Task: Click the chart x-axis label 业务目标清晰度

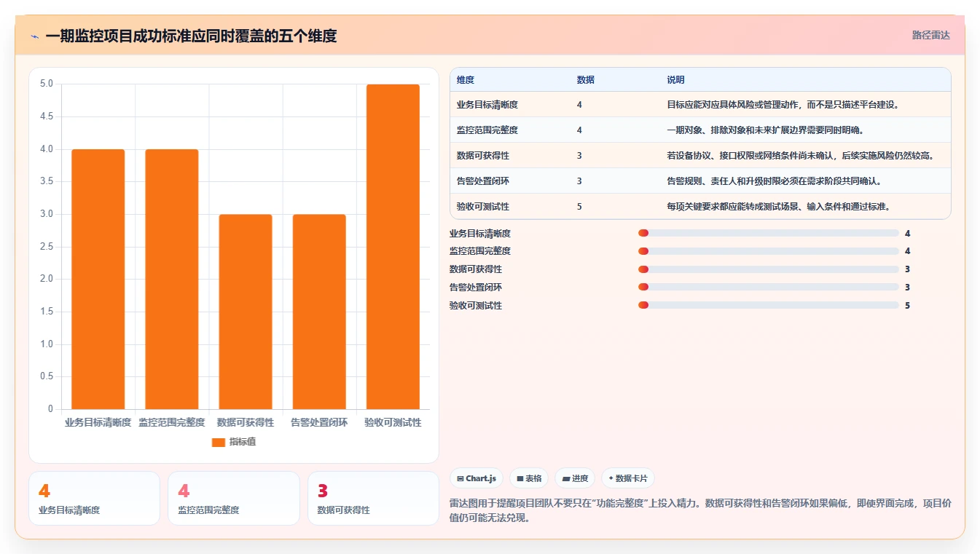Action: point(98,422)
